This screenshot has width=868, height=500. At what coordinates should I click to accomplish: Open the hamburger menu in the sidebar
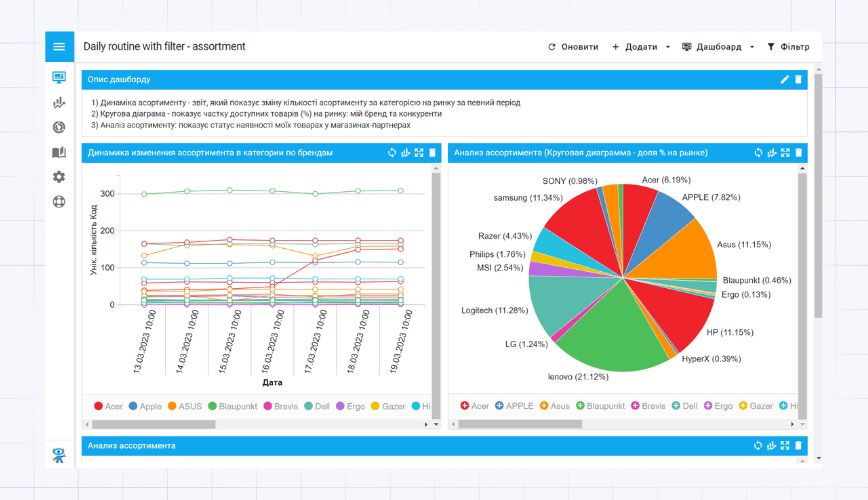point(59,47)
